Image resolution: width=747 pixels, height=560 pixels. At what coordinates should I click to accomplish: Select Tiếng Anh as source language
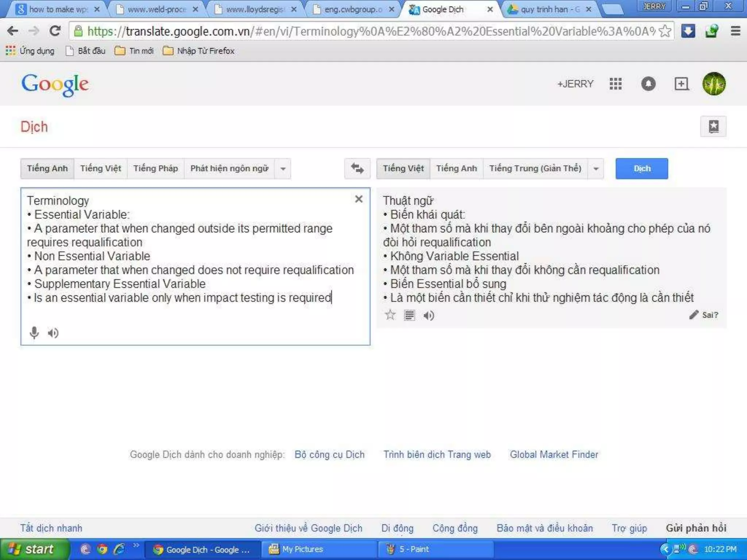(47, 168)
